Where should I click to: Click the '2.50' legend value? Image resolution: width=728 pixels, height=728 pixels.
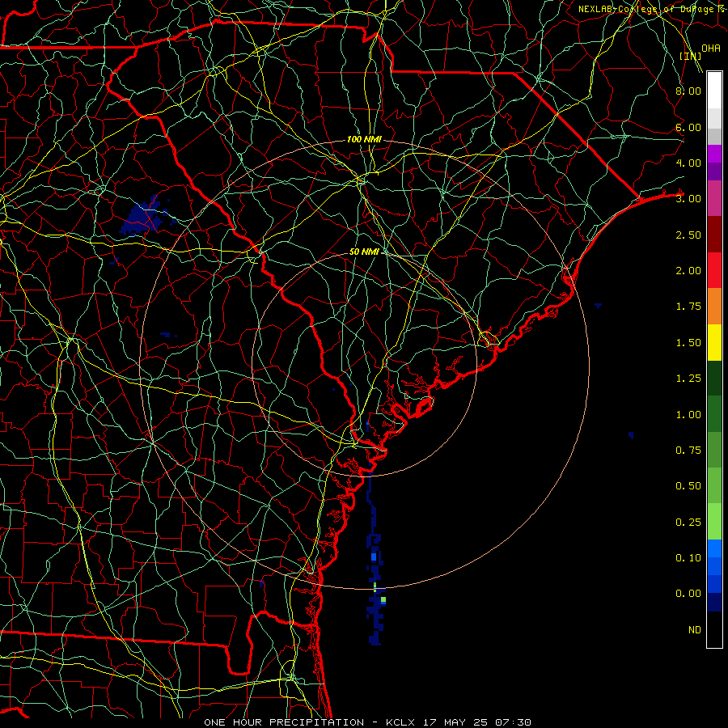point(688,235)
